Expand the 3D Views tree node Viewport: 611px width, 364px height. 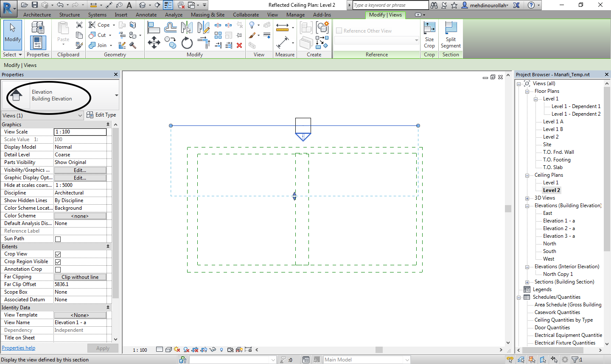click(x=527, y=198)
